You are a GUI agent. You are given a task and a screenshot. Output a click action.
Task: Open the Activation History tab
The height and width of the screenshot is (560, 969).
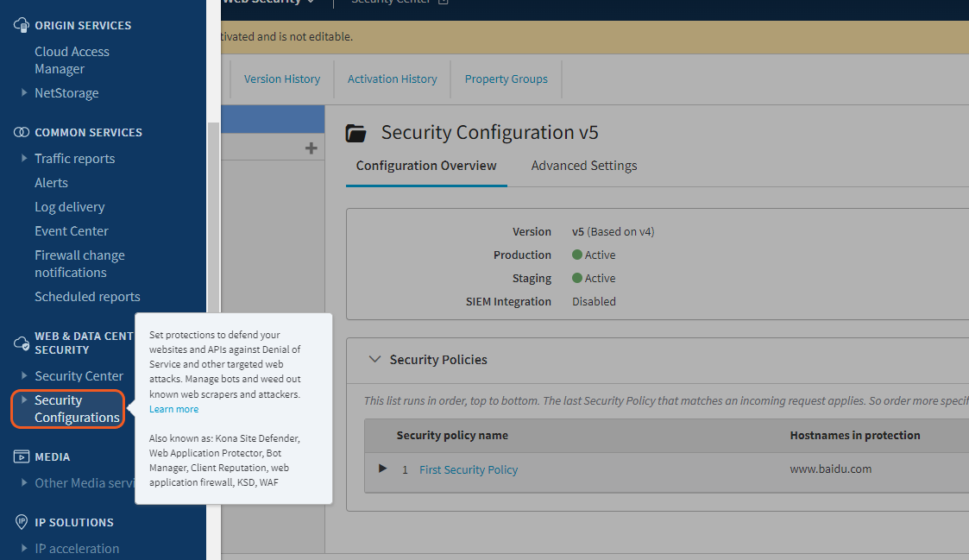[392, 79]
